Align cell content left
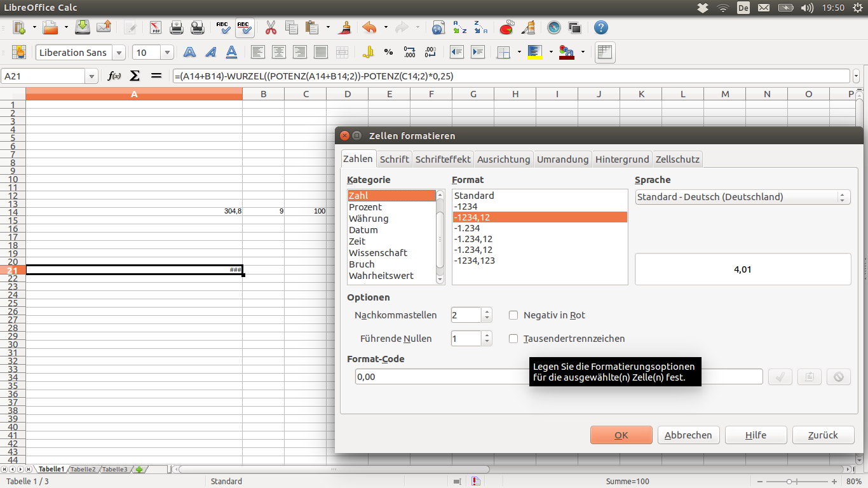This screenshot has height=488, width=868. (x=257, y=53)
